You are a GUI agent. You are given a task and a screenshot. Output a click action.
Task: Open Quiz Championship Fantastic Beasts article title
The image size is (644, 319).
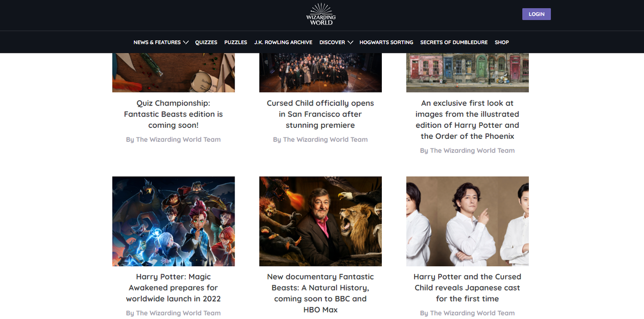pyautogui.click(x=174, y=114)
